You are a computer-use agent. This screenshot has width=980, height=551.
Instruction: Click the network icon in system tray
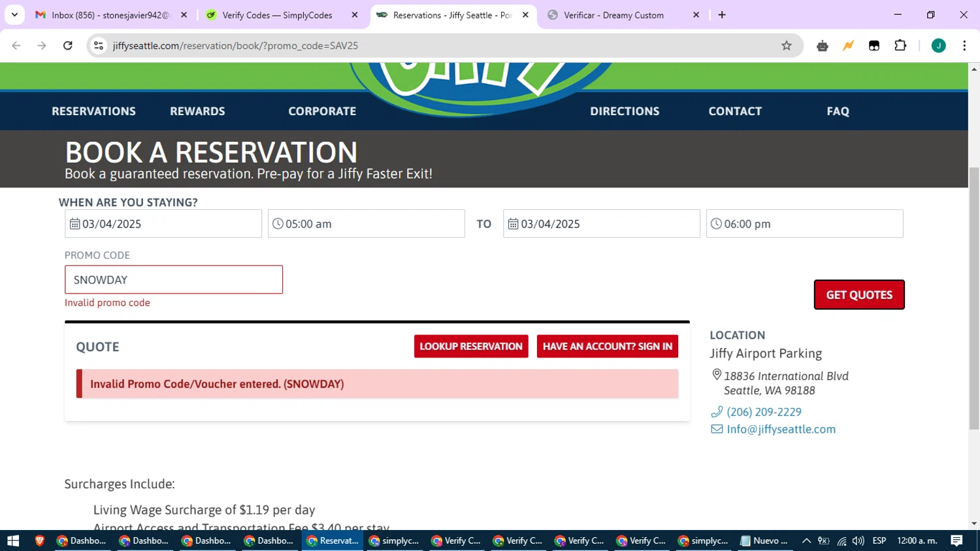click(841, 541)
